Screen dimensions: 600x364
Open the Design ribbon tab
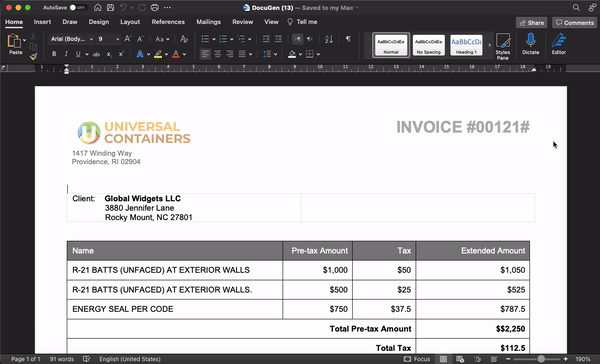(x=99, y=22)
